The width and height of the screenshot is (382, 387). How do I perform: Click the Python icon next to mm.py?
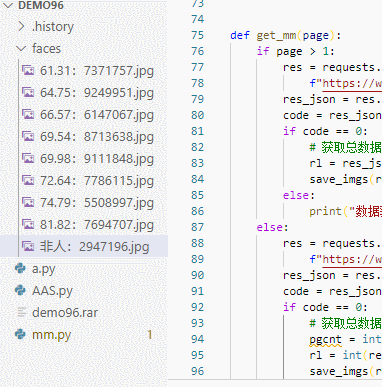point(21,334)
